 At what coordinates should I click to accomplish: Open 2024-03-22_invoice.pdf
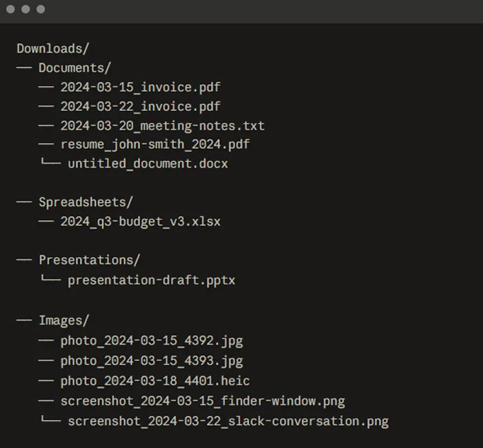(x=141, y=107)
